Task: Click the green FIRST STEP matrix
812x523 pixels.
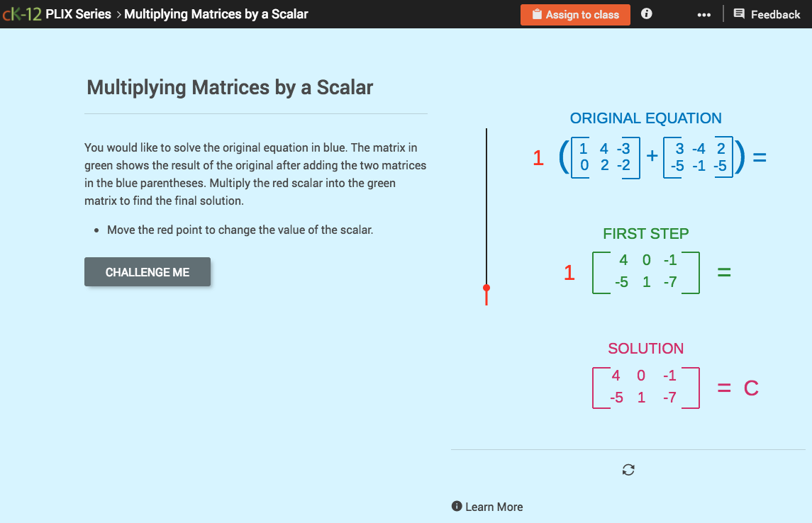Action: (x=645, y=271)
